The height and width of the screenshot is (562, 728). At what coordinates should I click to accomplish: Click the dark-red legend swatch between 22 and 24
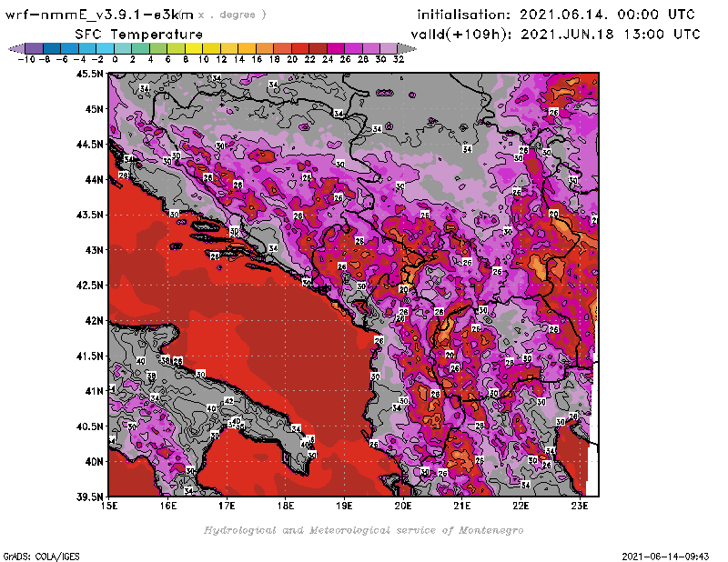(318, 48)
